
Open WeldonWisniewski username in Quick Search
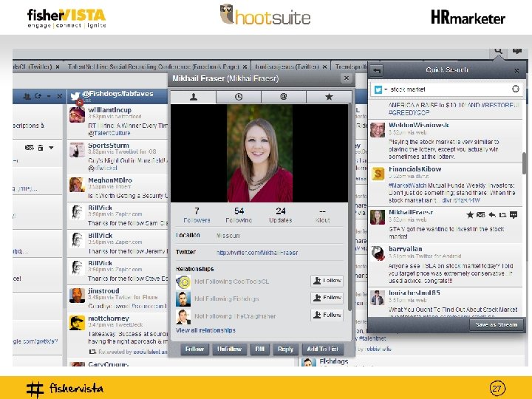tap(419, 125)
